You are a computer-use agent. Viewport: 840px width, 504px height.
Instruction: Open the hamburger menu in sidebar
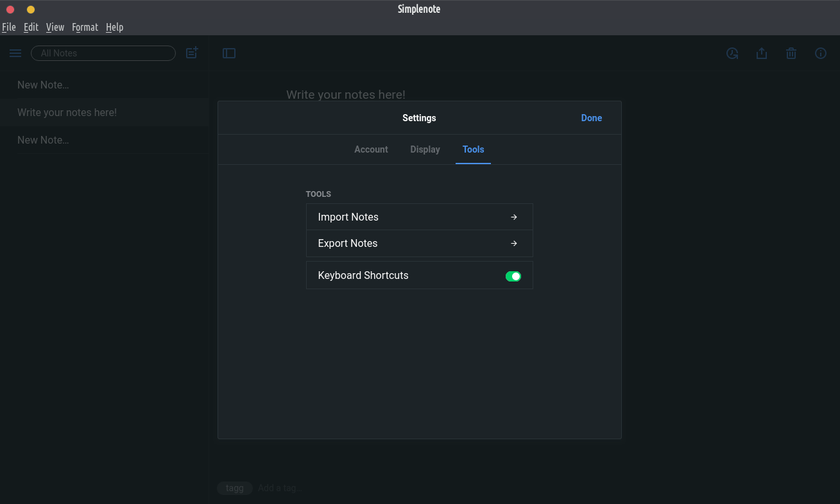[15, 53]
